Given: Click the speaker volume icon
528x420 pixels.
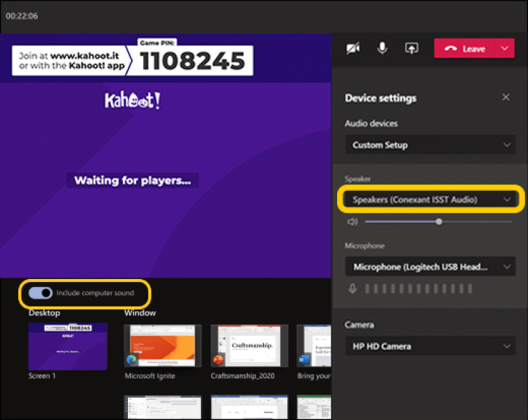Looking at the screenshot, I should click(352, 222).
